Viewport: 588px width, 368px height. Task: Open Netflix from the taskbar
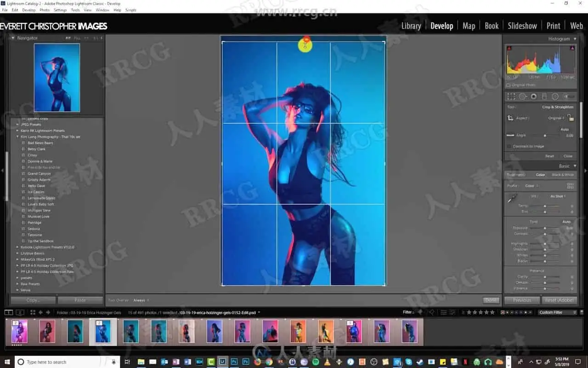(464, 362)
